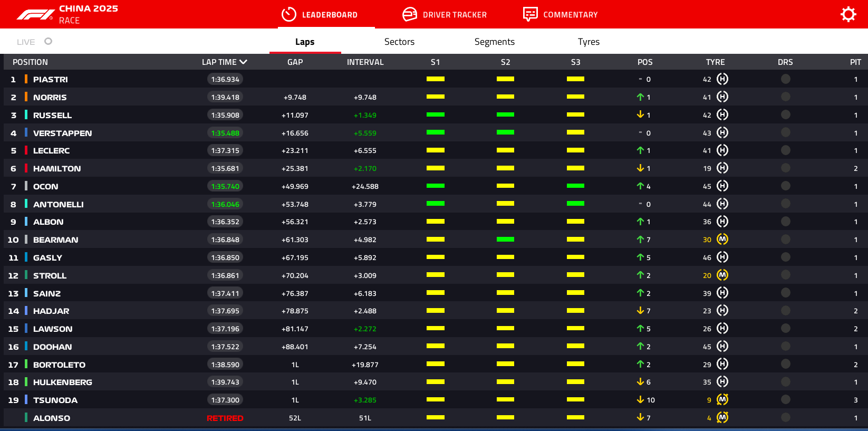
Task: Click the Commentary speech bubble icon
Action: 531,14
